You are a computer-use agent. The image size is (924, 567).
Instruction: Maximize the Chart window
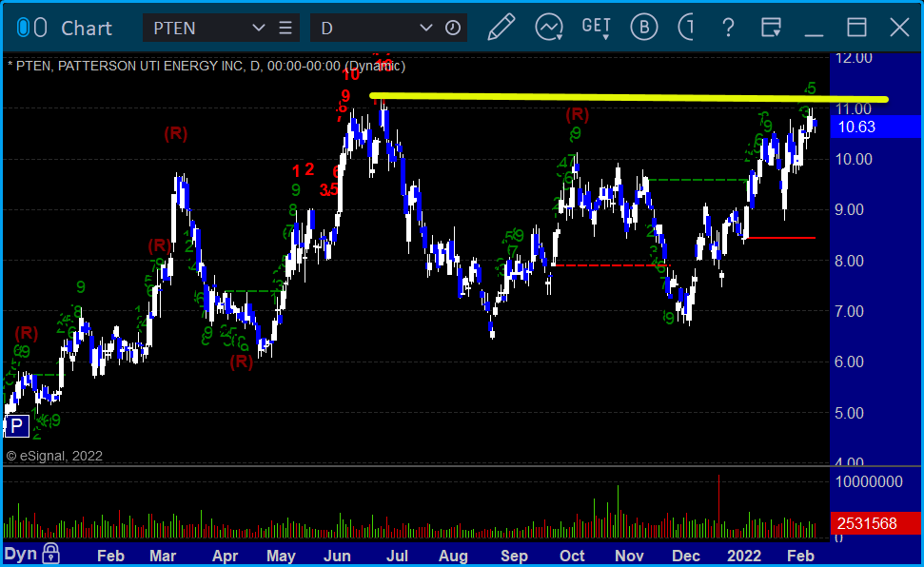[856, 27]
